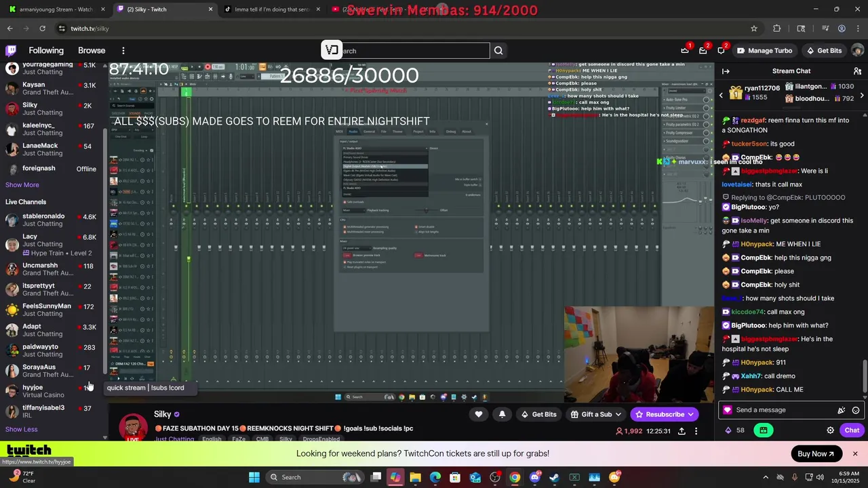Open the three-dot stream options below the video
868x488 pixels.
click(x=696, y=431)
